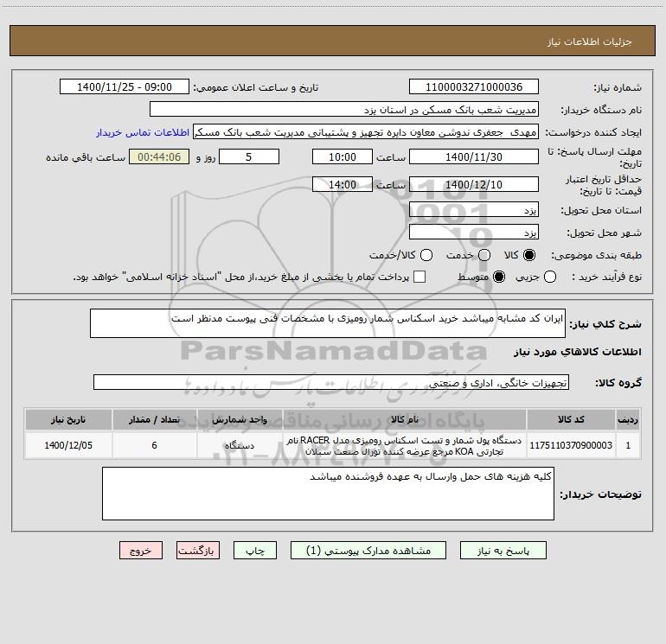This screenshot has height=644, width=666.
Task: Click the خروج exit button
Action: point(141,551)
